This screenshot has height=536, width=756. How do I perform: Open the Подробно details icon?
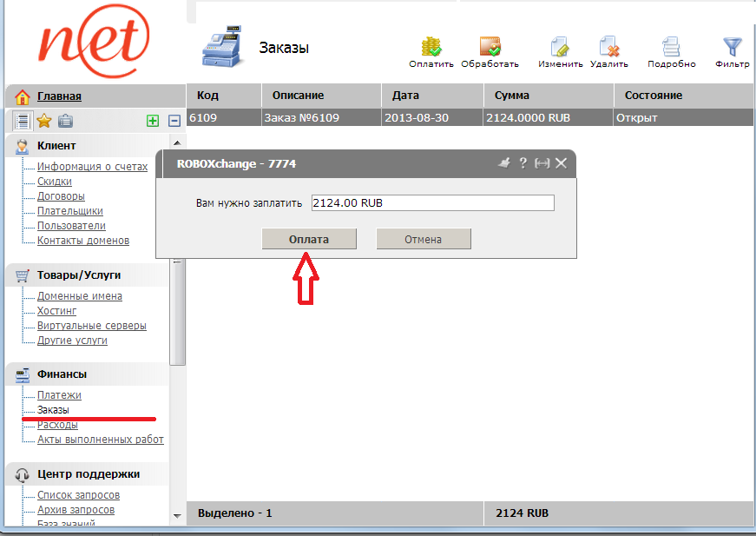(671, 47)
